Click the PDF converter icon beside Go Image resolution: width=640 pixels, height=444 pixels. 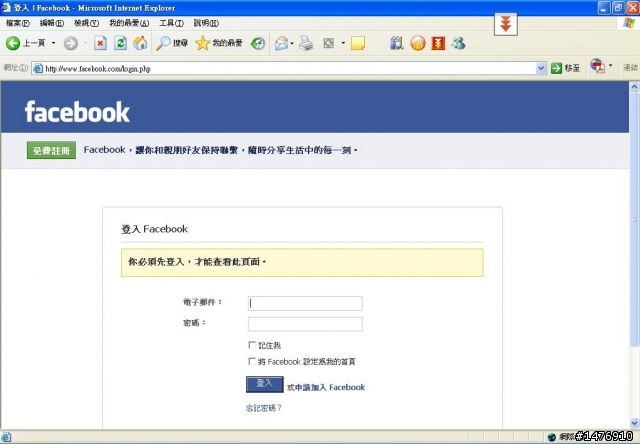[598, 66]
